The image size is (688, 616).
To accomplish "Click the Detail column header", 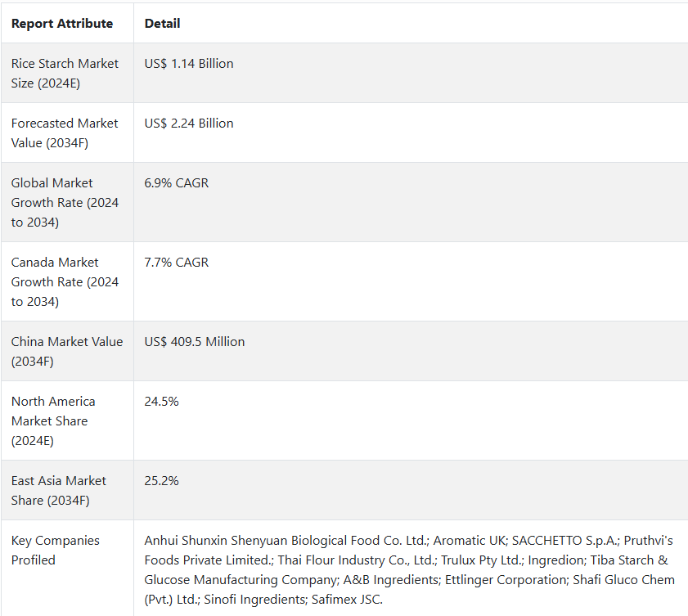I will [x=162, y=24].
